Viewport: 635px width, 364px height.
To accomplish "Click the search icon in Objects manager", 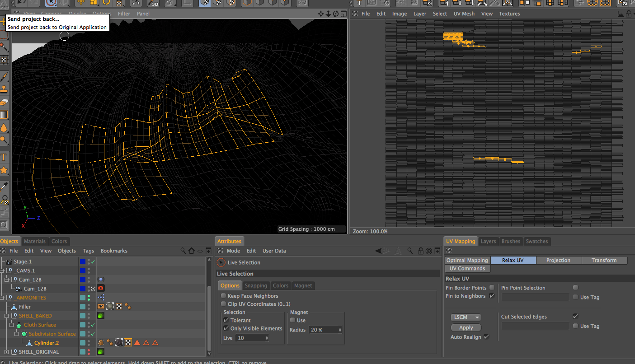I will pos(183,251).
